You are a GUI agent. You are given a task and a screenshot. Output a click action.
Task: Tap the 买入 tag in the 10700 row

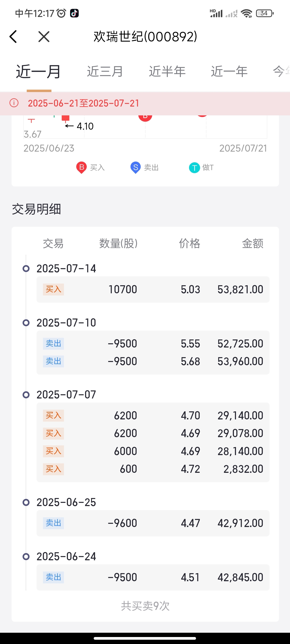(x=53, y=290)
